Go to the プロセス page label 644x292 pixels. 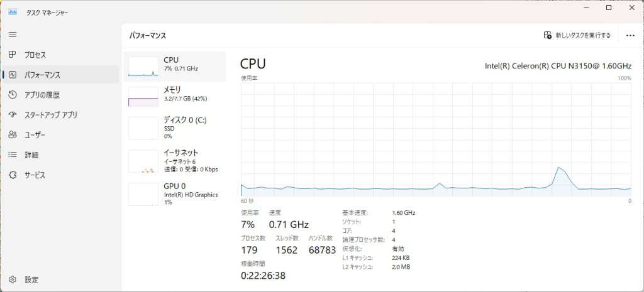tap(35, 55)
